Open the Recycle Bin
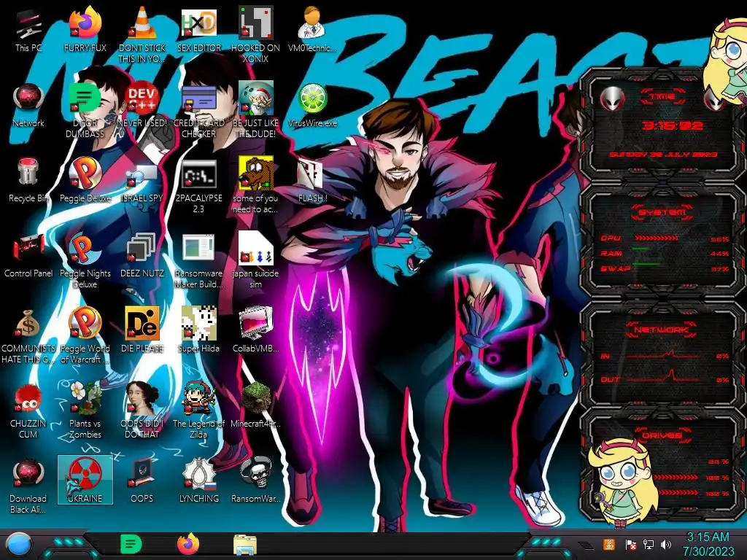747x560 pixels. (28, 181)
